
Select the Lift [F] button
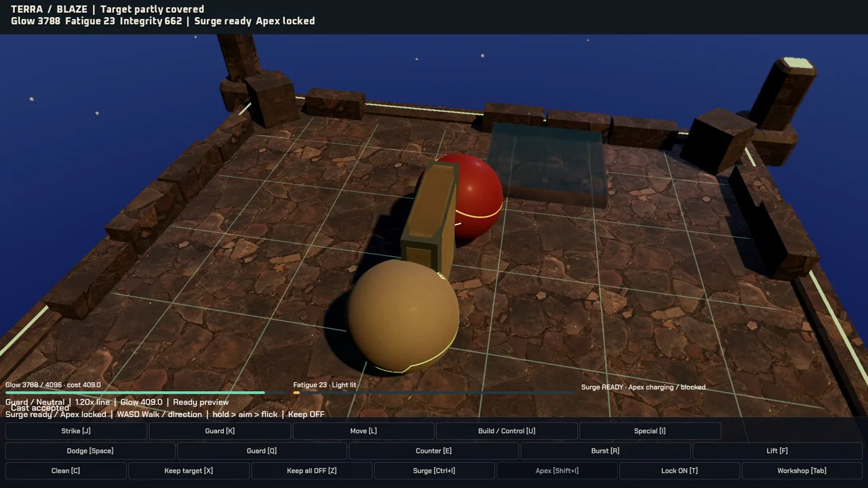777,451
